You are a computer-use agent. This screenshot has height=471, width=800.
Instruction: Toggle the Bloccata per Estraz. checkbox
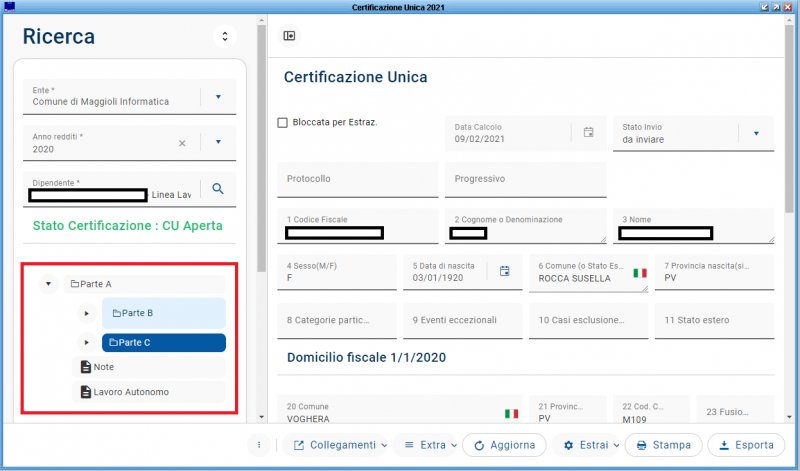(283, 123)
